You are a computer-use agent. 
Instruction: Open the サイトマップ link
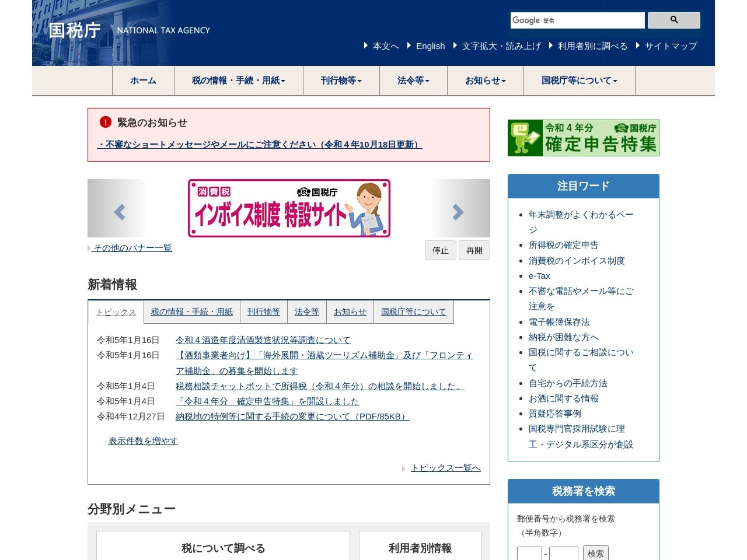[x=671, y=46]
